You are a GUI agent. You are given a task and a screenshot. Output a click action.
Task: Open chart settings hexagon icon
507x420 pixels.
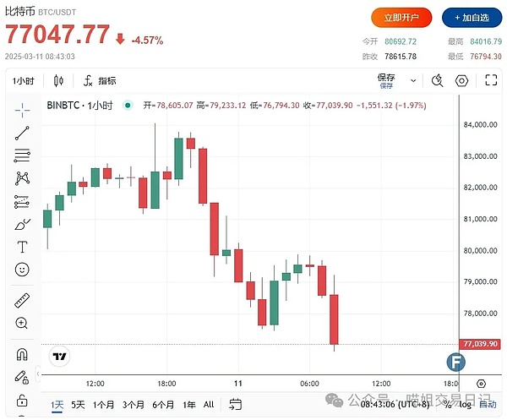coord(461,81)
